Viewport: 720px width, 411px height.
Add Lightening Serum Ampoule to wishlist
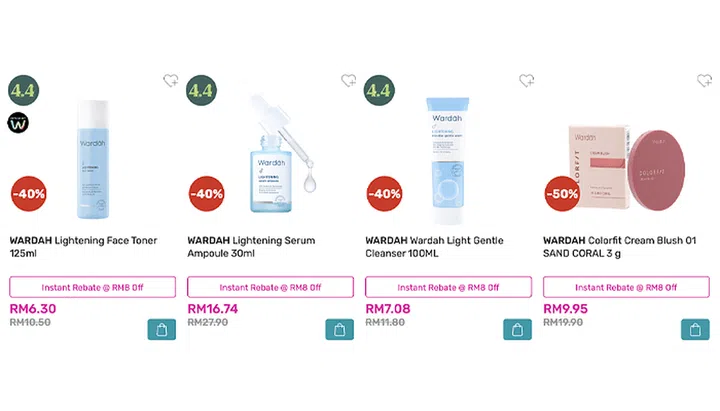click(349, 81)
